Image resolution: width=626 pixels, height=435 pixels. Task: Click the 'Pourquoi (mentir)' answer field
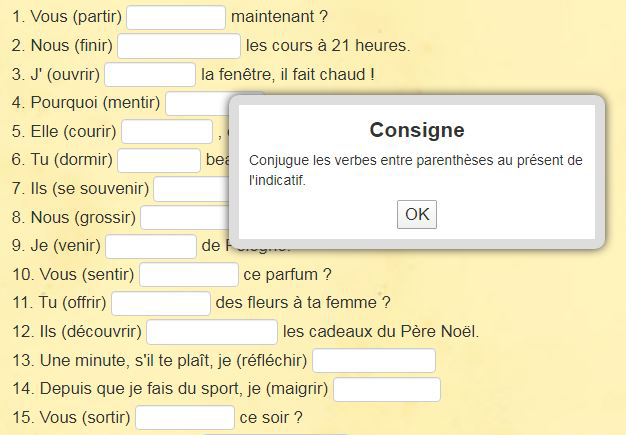[x=197, y=103]
